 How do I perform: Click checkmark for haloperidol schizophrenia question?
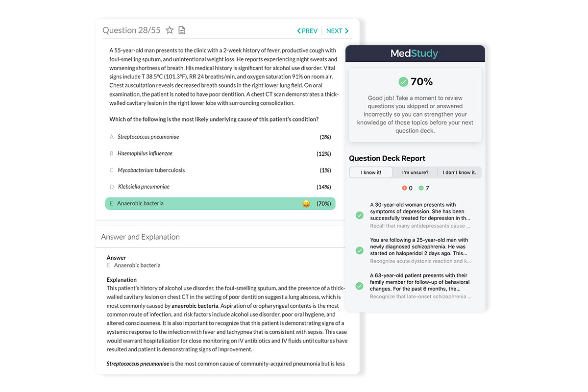coord(360,250)
